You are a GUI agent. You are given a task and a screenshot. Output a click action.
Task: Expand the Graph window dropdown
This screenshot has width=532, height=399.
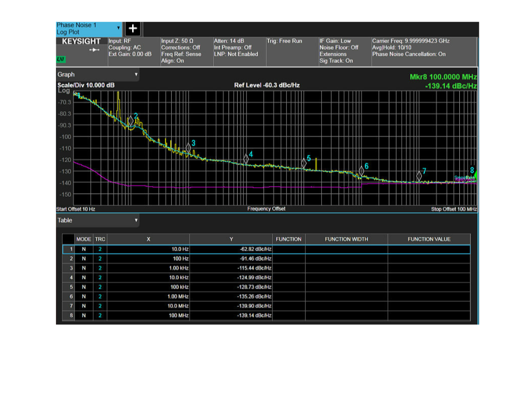98,74
